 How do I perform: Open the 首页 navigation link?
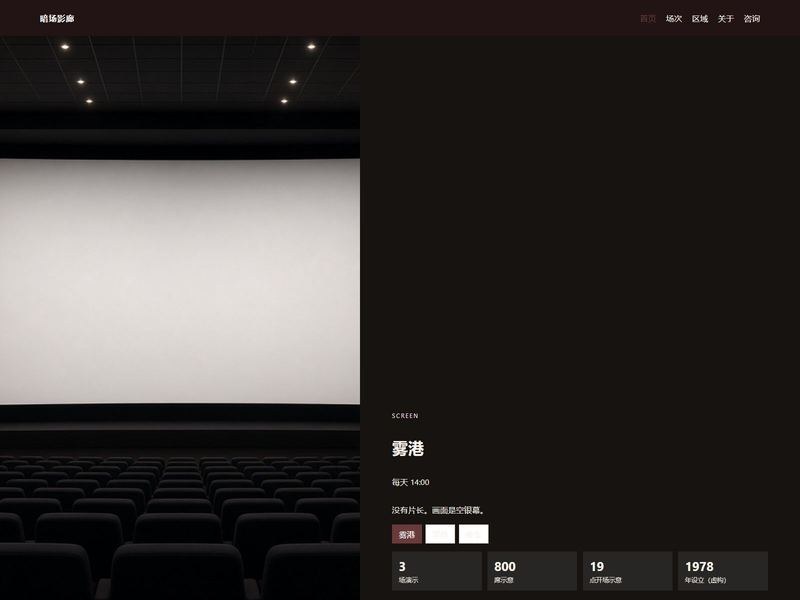point(648,19)
